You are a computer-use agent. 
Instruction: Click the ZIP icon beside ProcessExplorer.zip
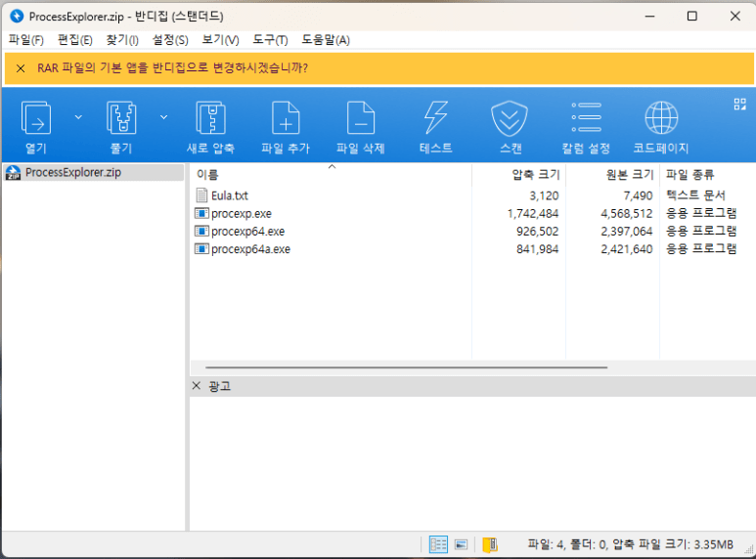[13, 173]
